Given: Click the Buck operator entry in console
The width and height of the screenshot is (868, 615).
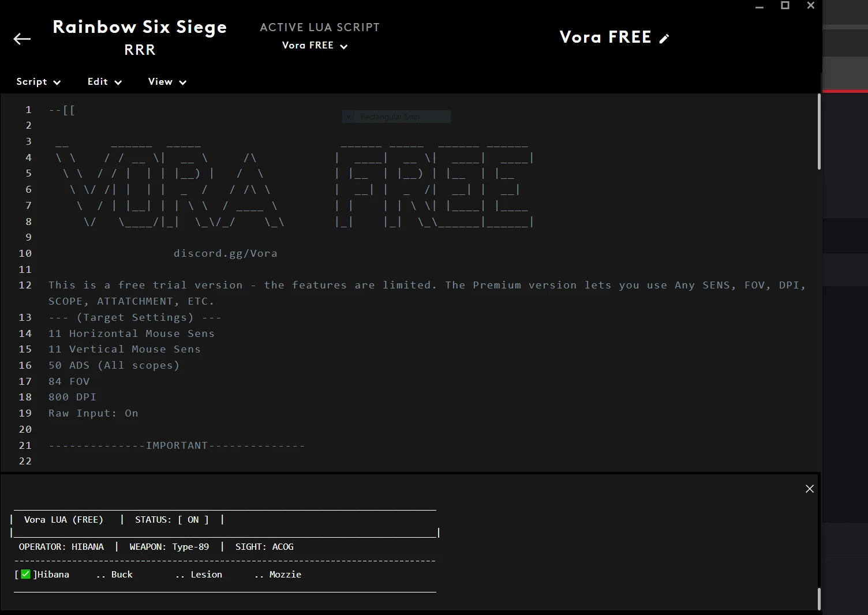Looking at the screenshot, I should pos(122,575).
